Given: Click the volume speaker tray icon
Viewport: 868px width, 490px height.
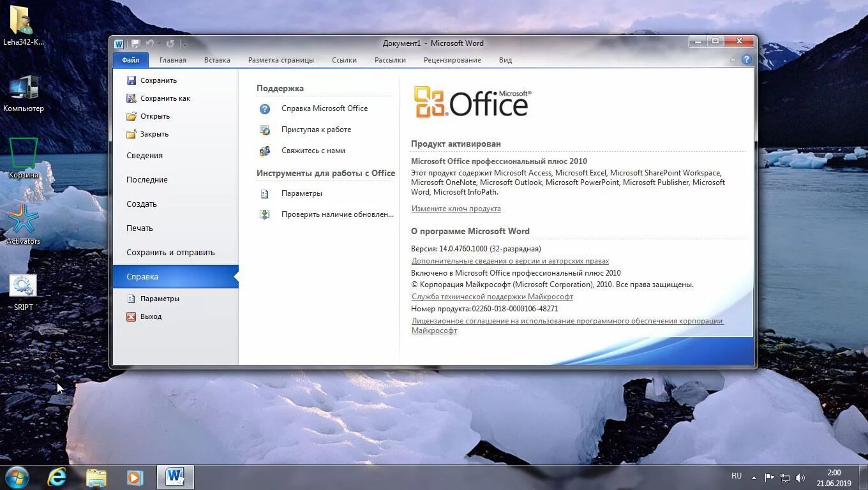Looking at the screenshot, I should [x=801, y=477].
